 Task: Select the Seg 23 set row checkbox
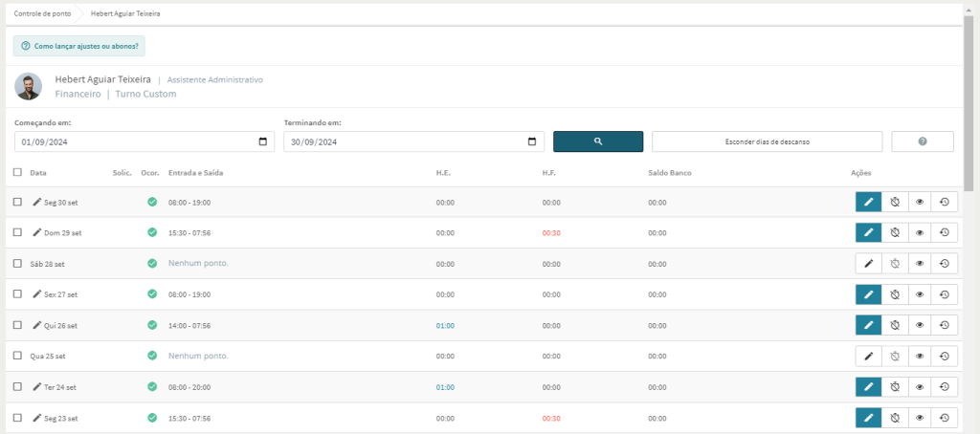click(x=17, y=418)
